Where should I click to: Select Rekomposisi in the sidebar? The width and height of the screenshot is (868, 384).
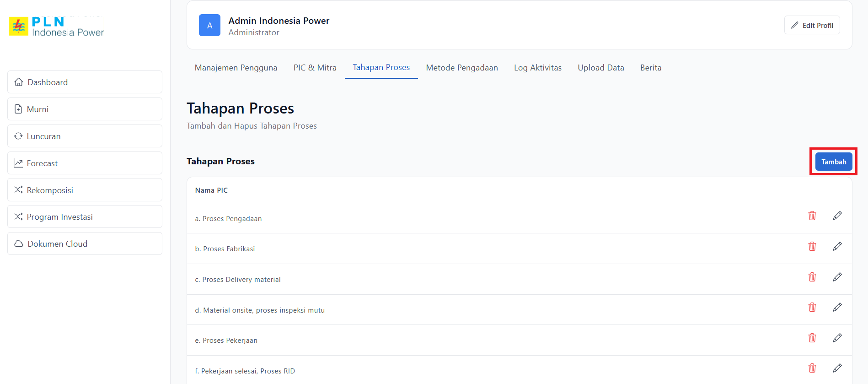tap(85, 190)
